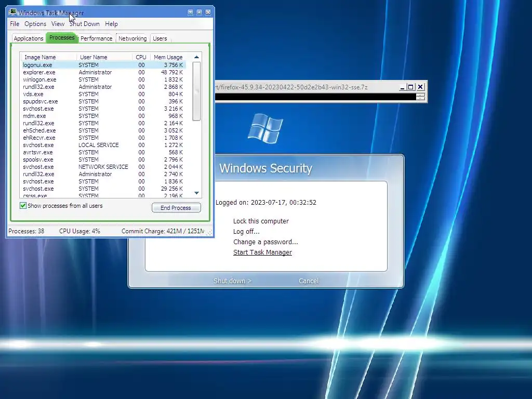Open the Users tab
Screen dimensions: 532x399
click(160, 38)
